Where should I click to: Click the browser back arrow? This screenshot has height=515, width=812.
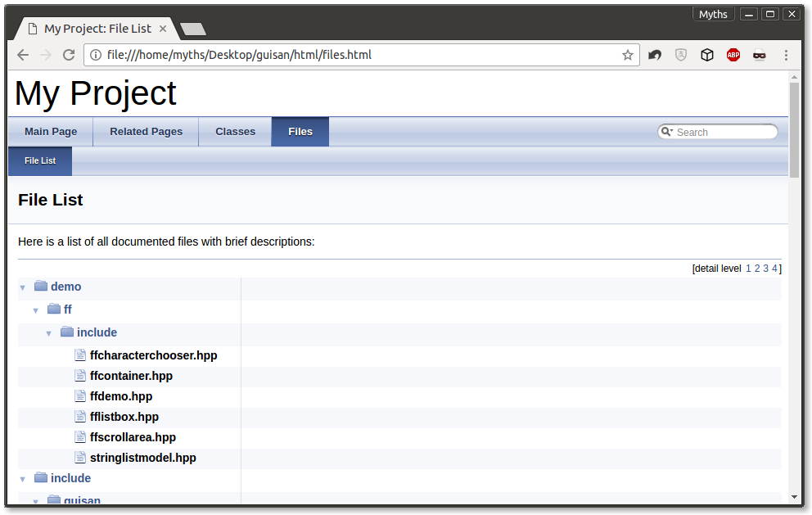tap(23, 55)
